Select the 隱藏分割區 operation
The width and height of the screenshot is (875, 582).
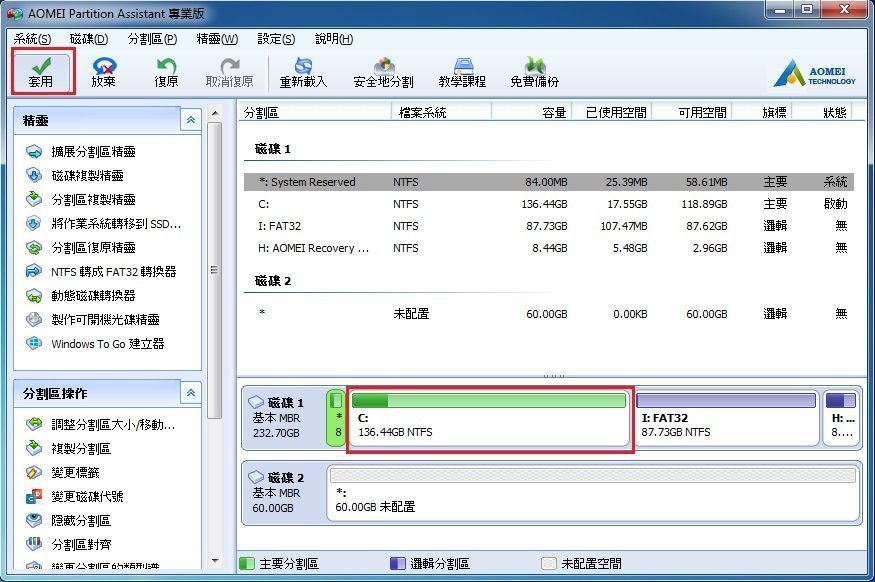click(68, 521)
